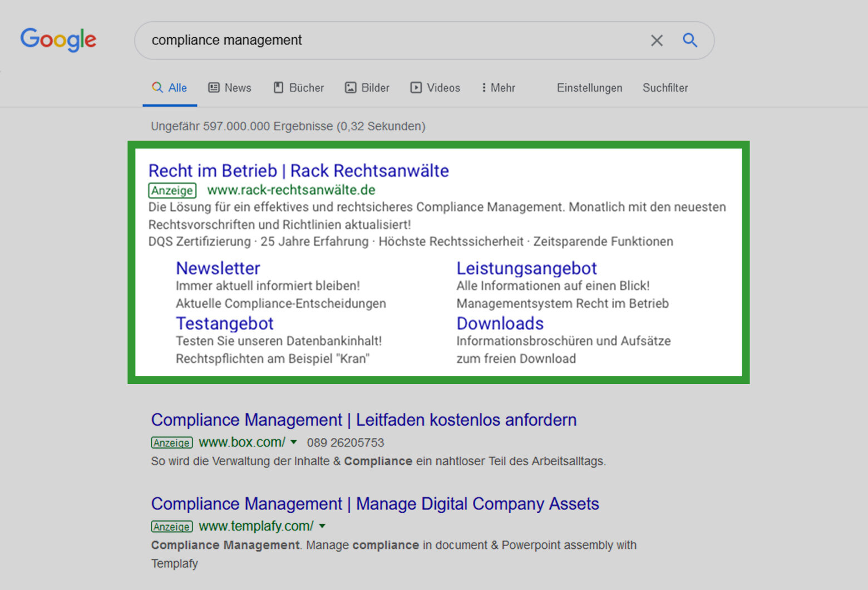868x590 pixels.
Task: Expand dropdown arrow next to www.templafy.com
Action: 322,526
